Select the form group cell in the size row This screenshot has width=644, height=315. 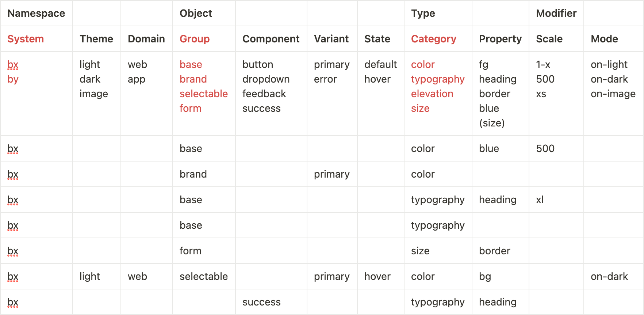[x=204, y=251]
